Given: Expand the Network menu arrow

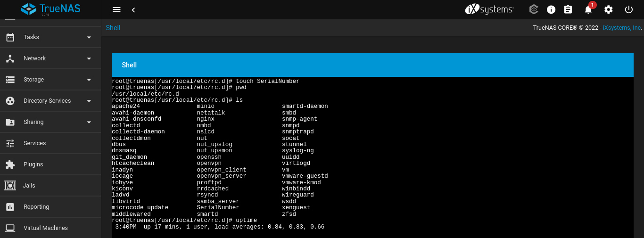Looking at the screenshot, I should (89, 58).
